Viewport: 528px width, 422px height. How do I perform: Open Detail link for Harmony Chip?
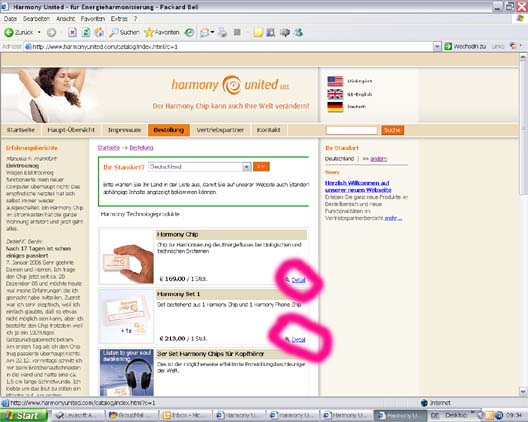pos(298,280)
